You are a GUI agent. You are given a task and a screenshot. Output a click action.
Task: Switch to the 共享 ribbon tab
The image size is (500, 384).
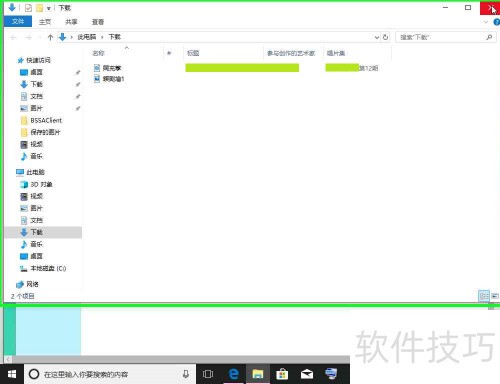pyautogui.click(x=71, y=22)
